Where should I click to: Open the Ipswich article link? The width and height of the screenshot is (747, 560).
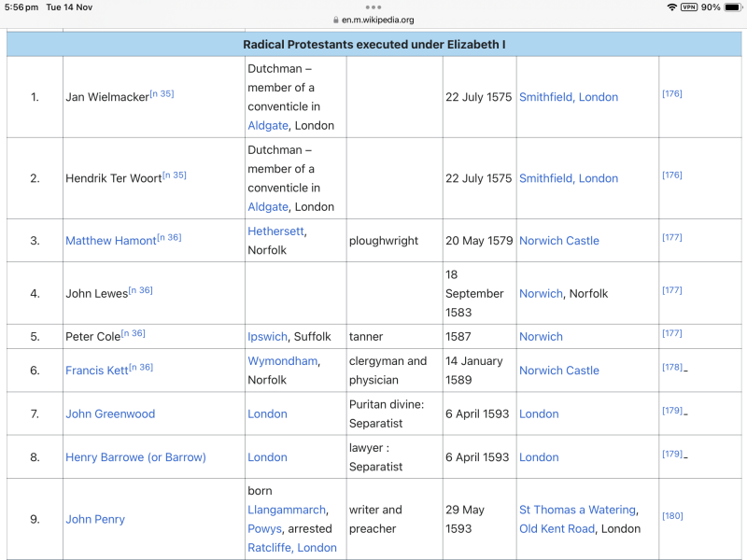[270, 336]
